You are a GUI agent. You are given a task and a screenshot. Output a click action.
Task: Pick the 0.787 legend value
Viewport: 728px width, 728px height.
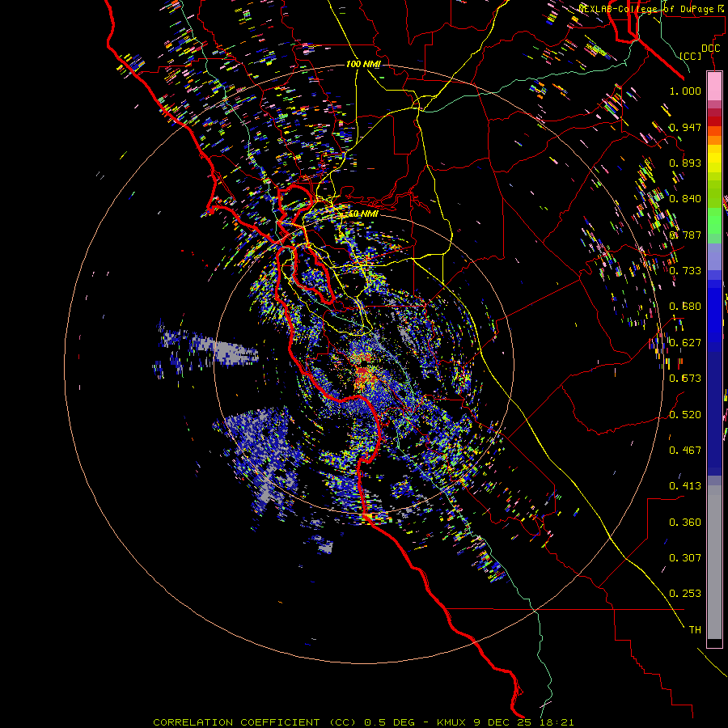pos(685,235)
